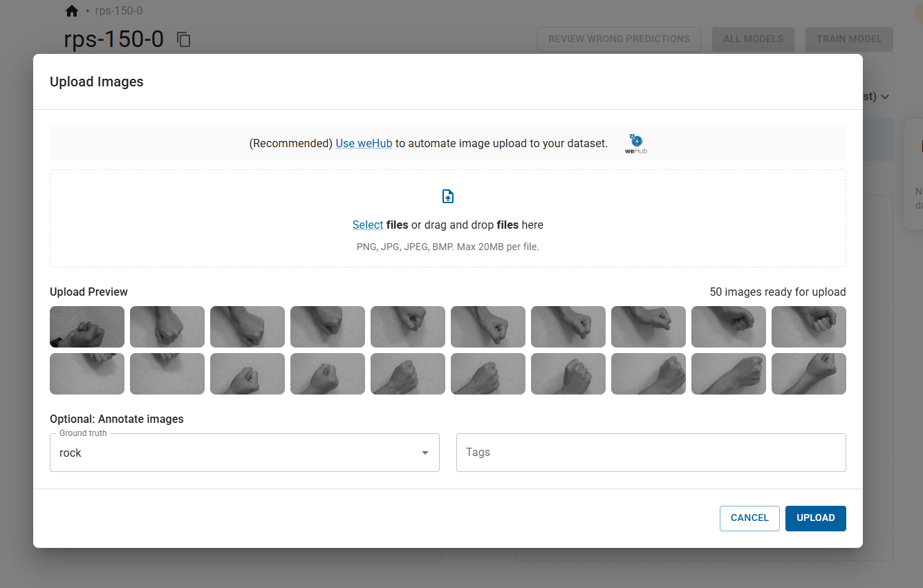
Task: Click the Select files link
Action: [x=368, y=225]
